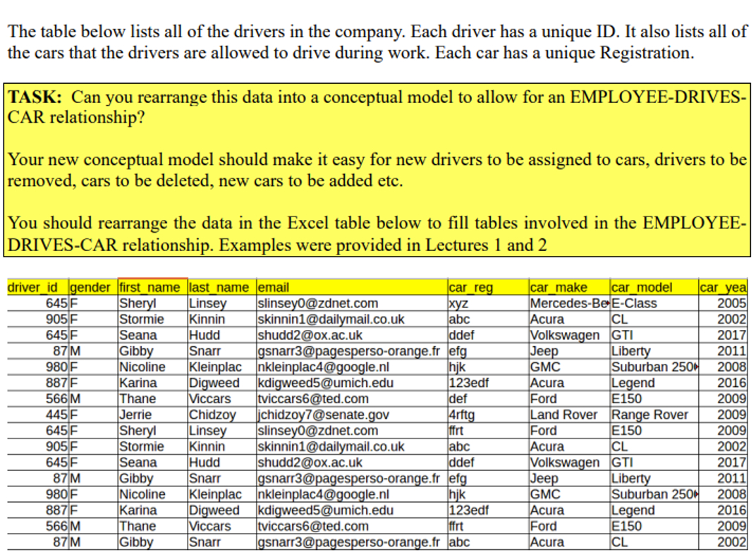Click jchidzoy7@senate.gov email address

[305, 415]
